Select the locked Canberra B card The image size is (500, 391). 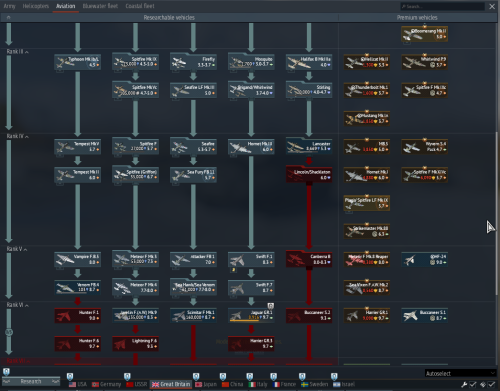309,259
